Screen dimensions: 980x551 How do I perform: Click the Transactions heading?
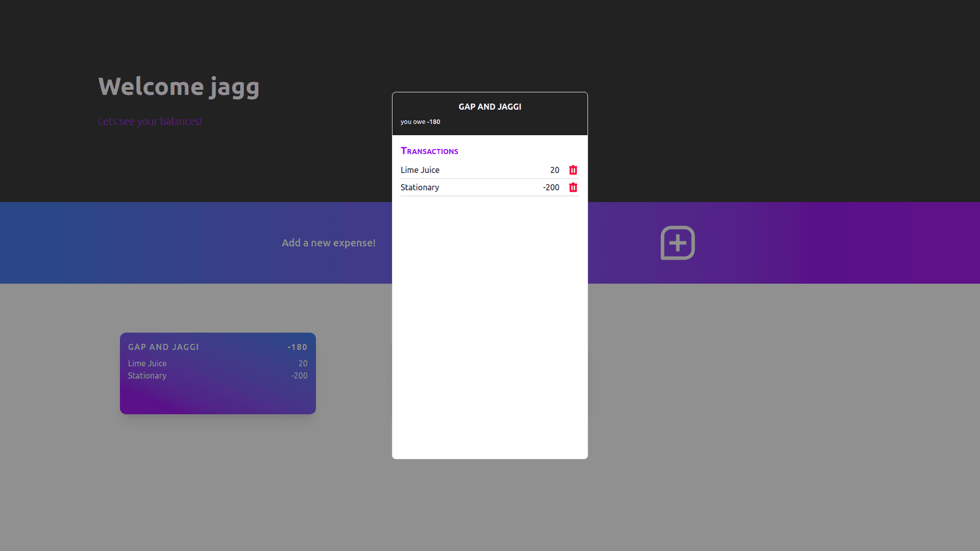[429, 151]
